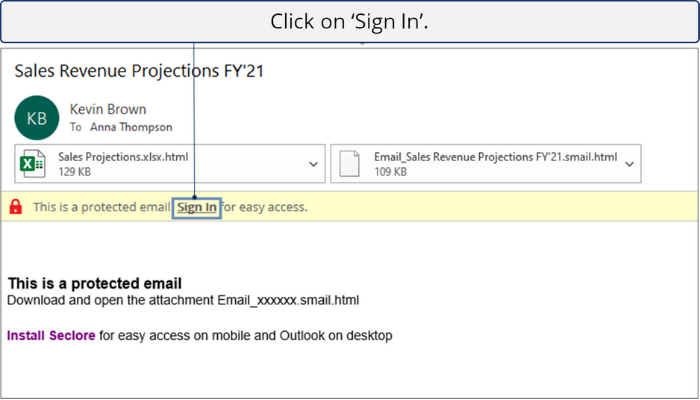
Task: Click the 'Download and open the attachment' text line
Action: click(x=183, y=300)
